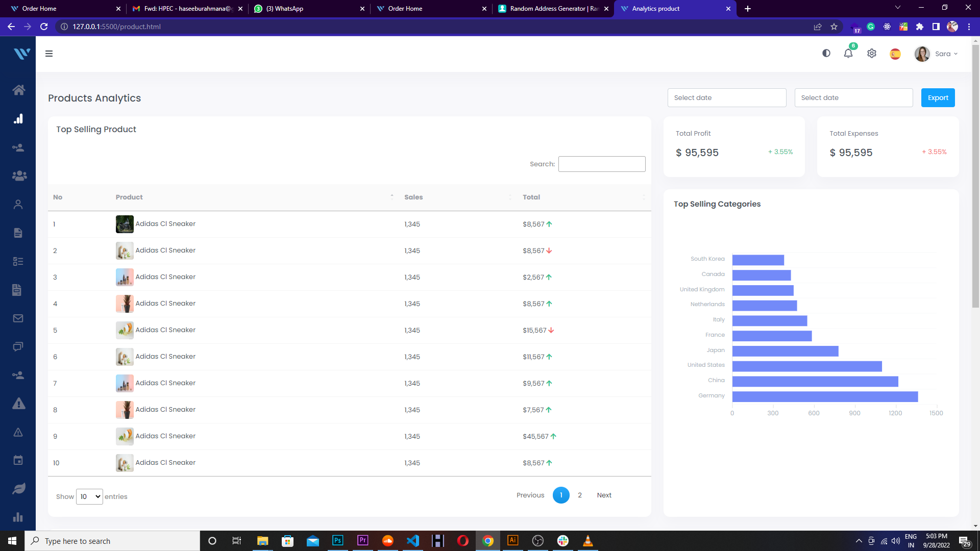This screenshot has width=980, height=551.
Task: Go to pagination page 2
Action: click(x=580, y=495)
